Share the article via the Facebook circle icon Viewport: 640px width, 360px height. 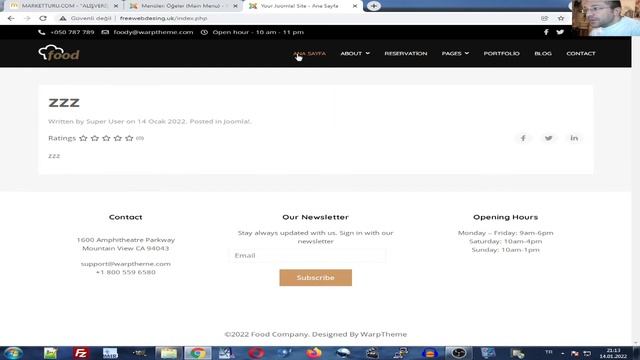523,138
